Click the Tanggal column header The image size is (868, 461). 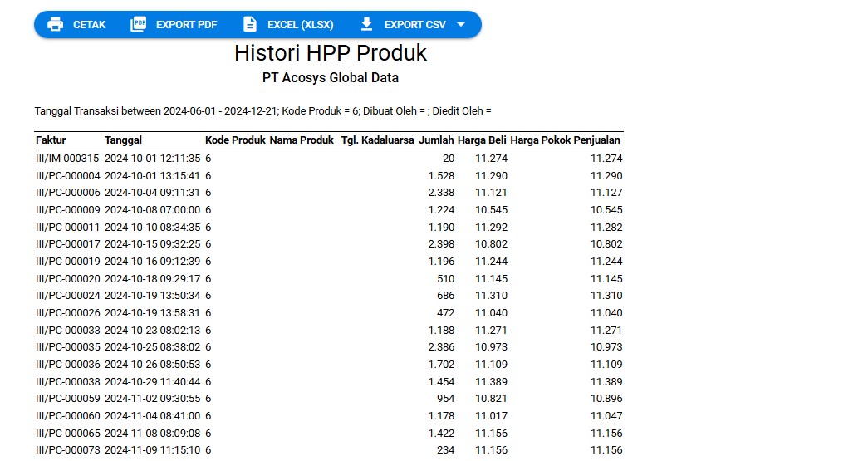(x=123, y=140)
